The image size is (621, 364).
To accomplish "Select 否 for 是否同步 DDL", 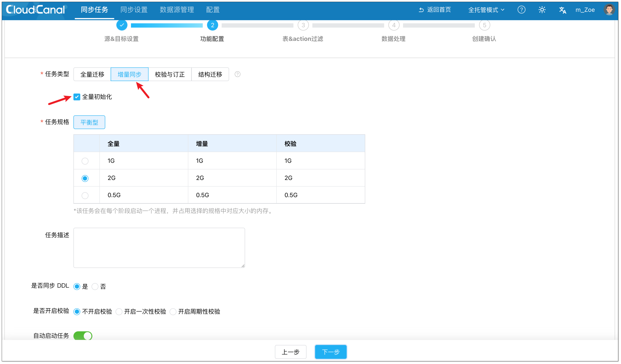I will pyautogui.click(x=95, y=286).
